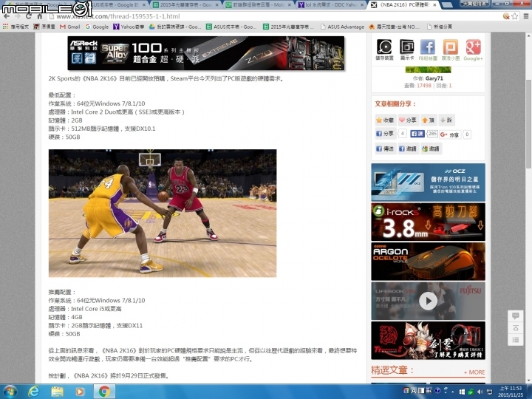Viewport: 532px width, 399px height.
Task: Click the taskbar clock showing 11:53
Action: click(x=511, y=392)
